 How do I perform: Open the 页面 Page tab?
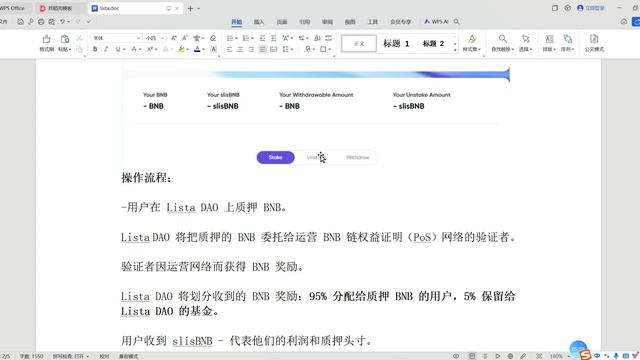[x=282, y=22]
